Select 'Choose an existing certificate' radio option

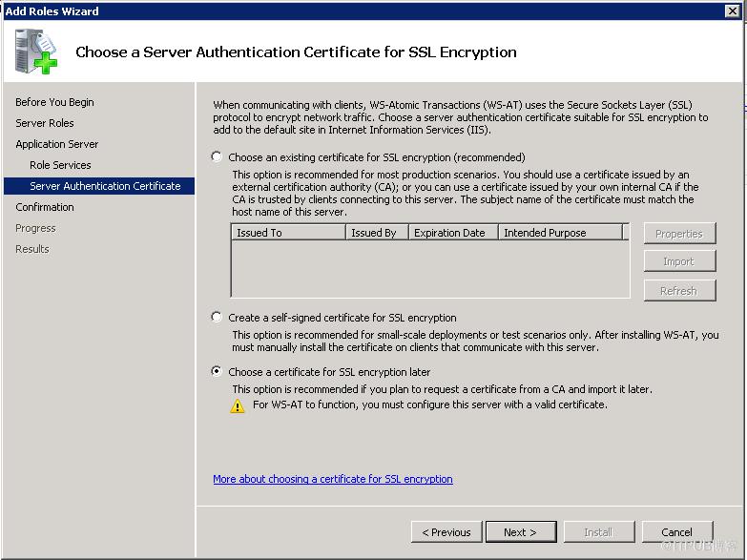point(217,156)
